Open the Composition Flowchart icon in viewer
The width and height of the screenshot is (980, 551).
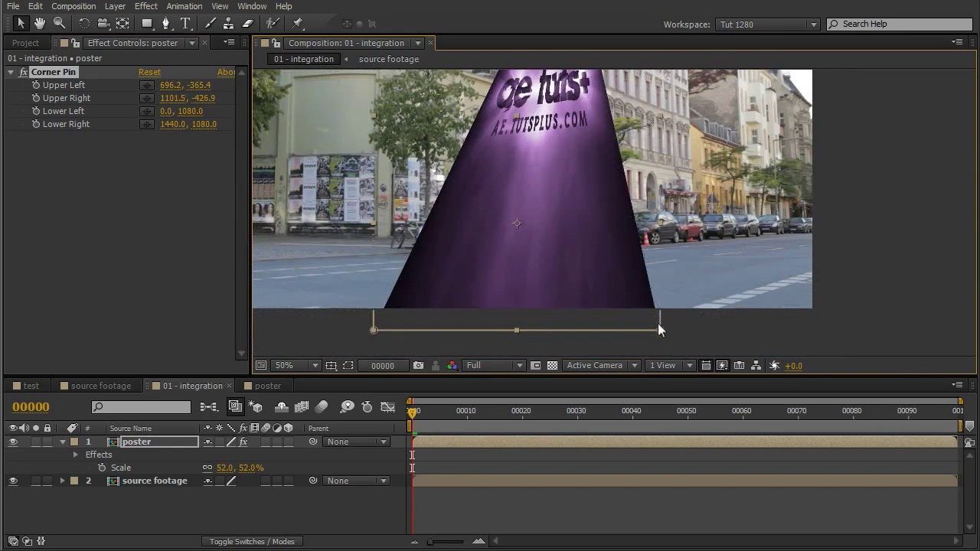(756, 366)
